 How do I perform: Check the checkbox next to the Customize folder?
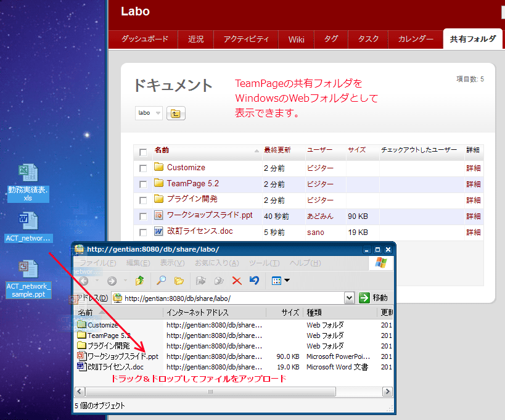tap(142, 167)
